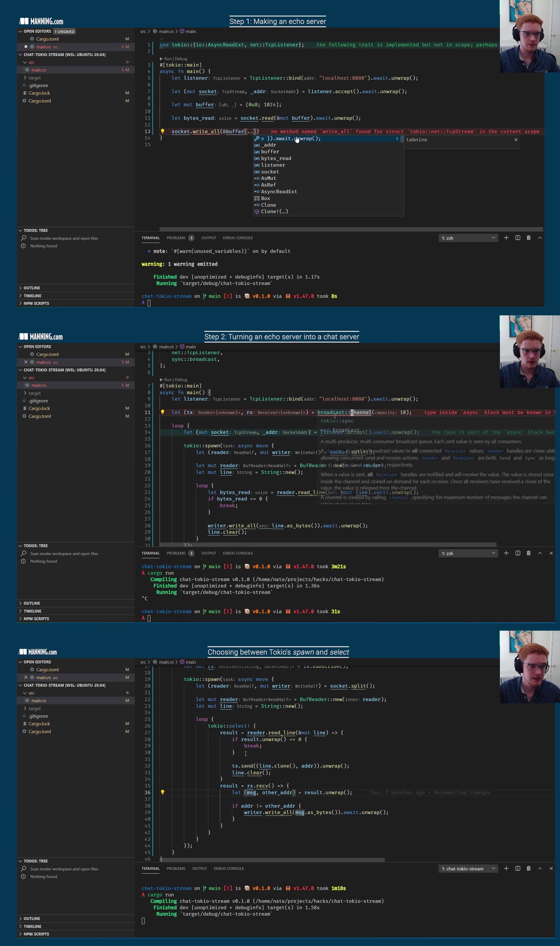Click the lightbulb beside the broadcast::channel line
The image size is (560, 946).
(163, 412)
